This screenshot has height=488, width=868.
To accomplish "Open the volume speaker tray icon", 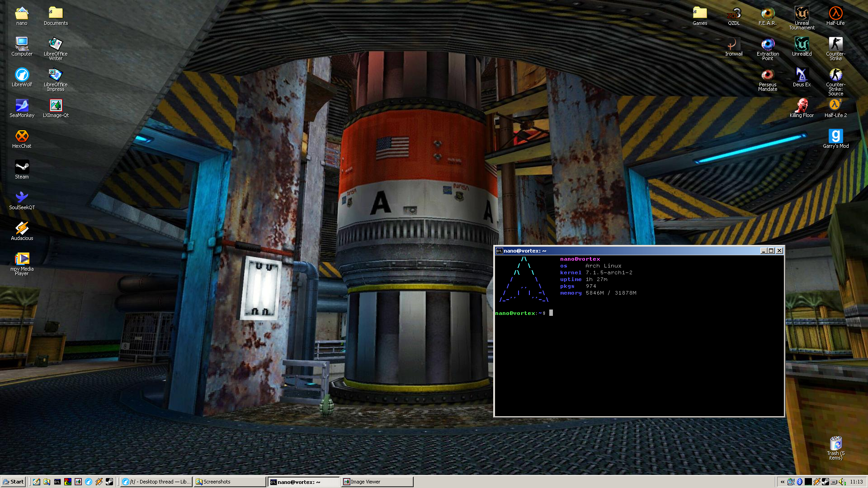I will (x=842, y=482).
